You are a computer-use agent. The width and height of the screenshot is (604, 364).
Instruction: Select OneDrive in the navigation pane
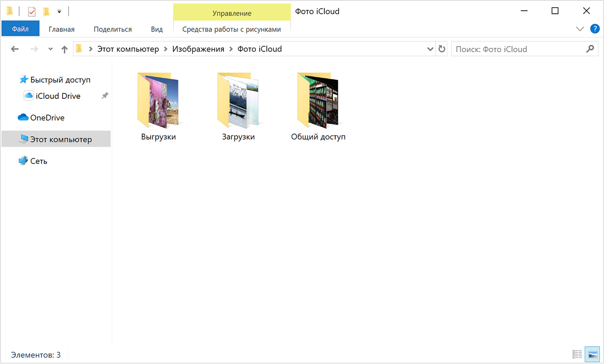tap(41, 117)
